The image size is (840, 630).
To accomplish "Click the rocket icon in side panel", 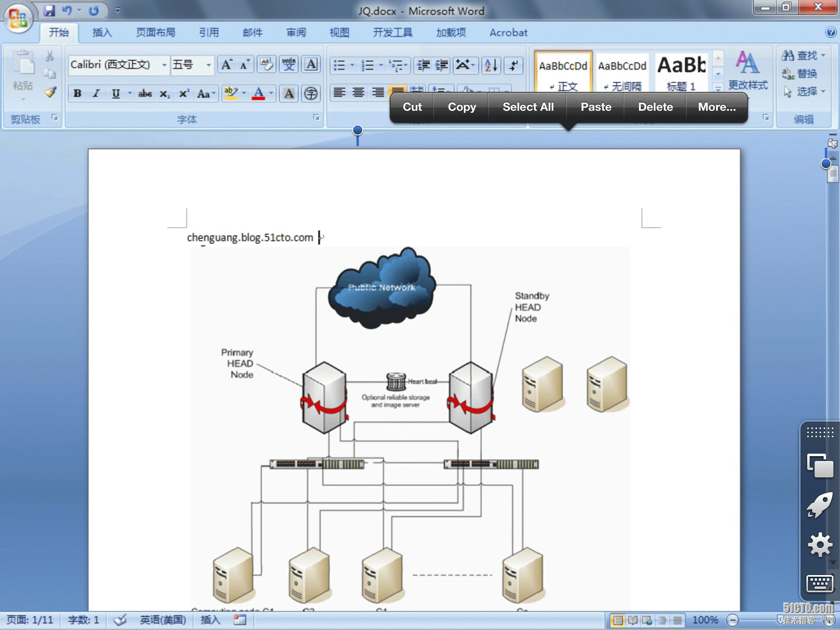I will [819, 504].
